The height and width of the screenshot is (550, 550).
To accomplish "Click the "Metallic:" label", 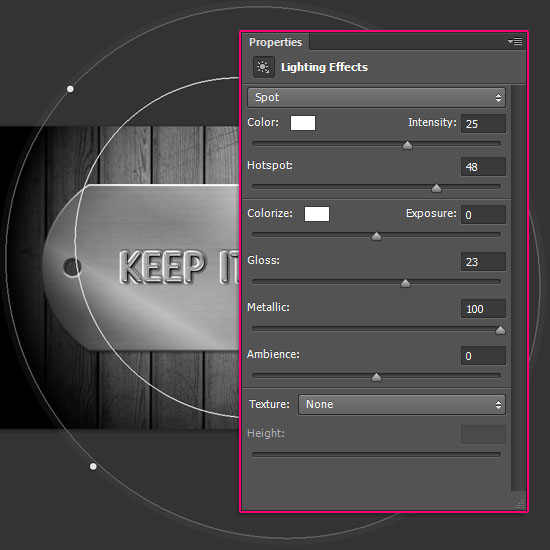I will point(268,307).
